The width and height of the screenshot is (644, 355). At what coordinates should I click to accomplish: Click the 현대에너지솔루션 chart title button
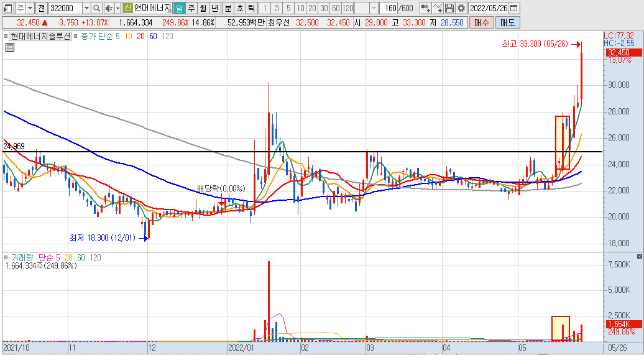pos(40,37)
